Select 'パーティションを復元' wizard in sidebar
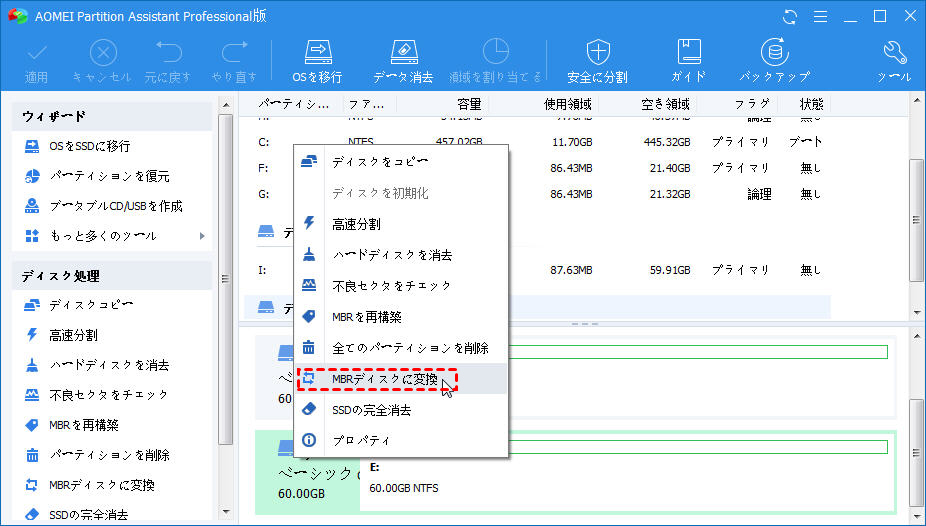926x526 pixels. (112, 176)
